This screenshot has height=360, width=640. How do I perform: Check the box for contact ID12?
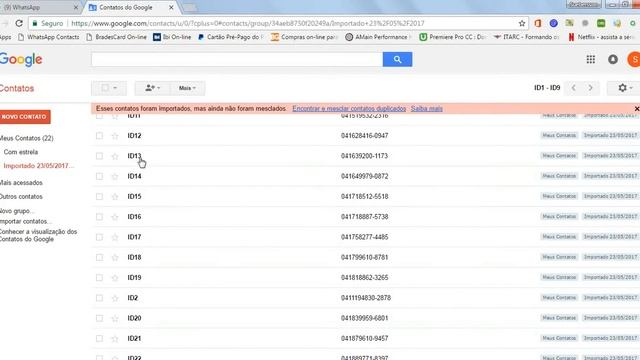[x=99, y=136]
